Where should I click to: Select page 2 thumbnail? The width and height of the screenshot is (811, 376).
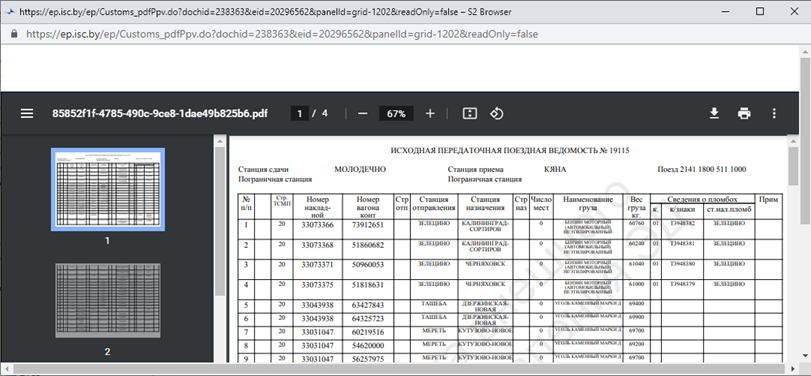point(108,300)
